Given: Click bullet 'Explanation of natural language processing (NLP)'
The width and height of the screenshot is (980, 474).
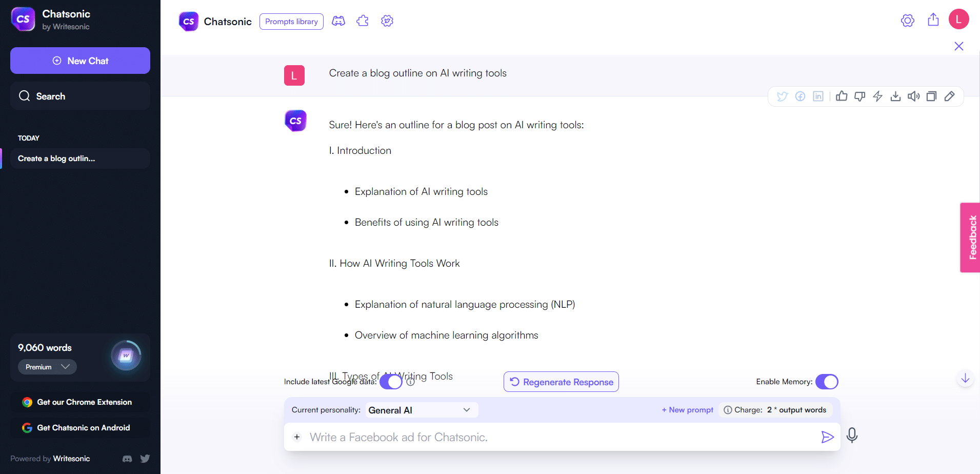Looking at the screenshot, I should (x=465, y=304).
